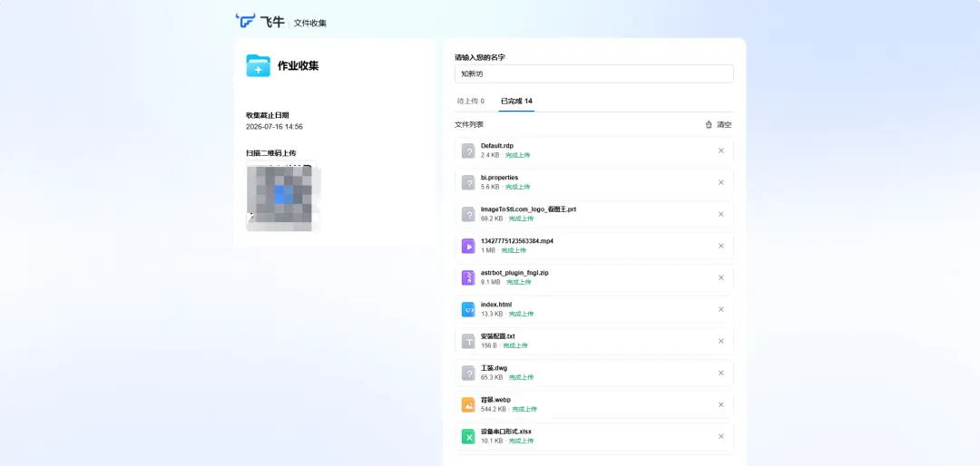Click the 作业收集 title text
Viewport: 980px width, 466px height.
(x=299, y=65)
